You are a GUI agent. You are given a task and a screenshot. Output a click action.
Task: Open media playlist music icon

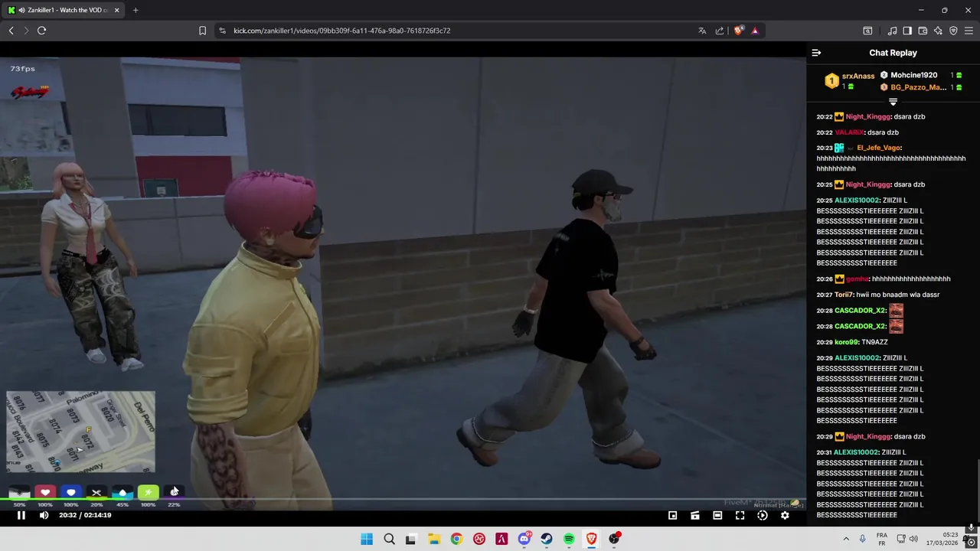click(x=892, y=31)
